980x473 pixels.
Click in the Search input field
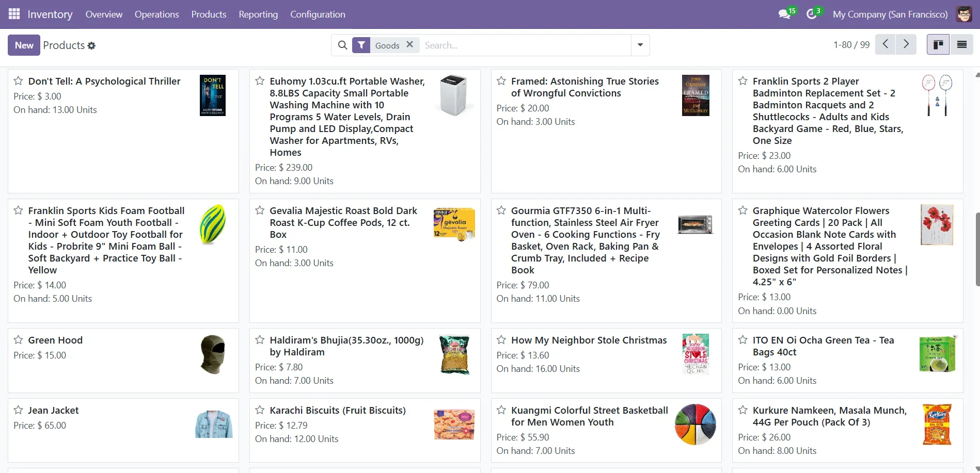point(526,45)
